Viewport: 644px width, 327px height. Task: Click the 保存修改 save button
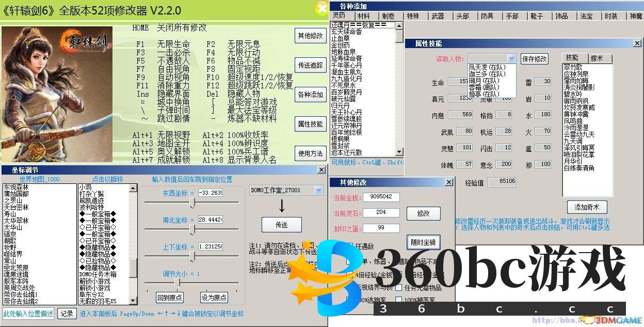534,58
